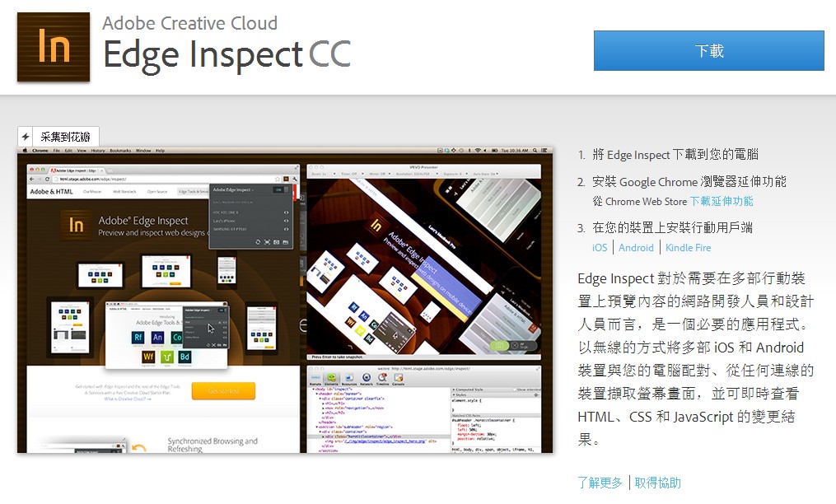Viewport: 836px width, 504px height.
Task: Open the 下載延伸功能 Chrome Web Store link
Action: 721,201
